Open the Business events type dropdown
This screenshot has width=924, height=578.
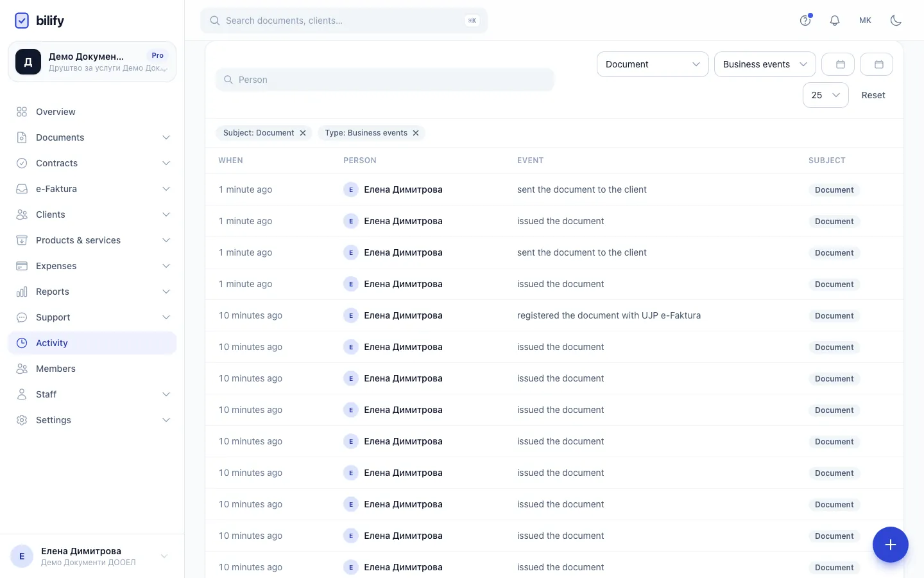765,64
